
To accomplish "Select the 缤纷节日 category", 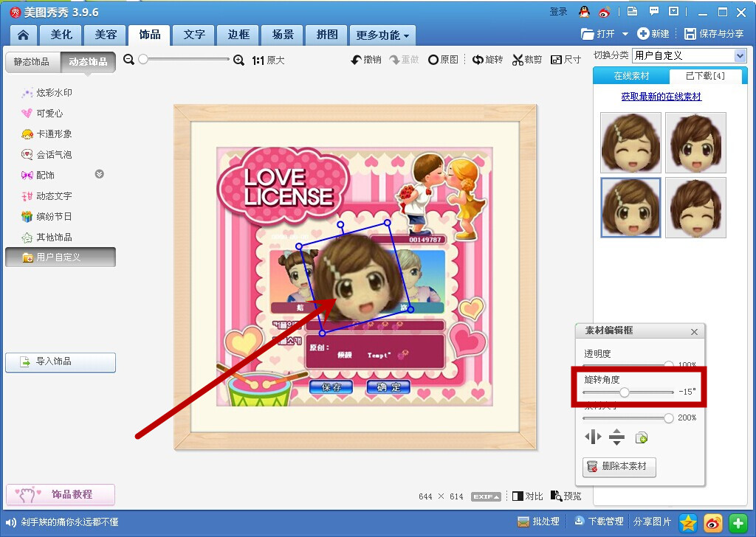I will [47, 217].
